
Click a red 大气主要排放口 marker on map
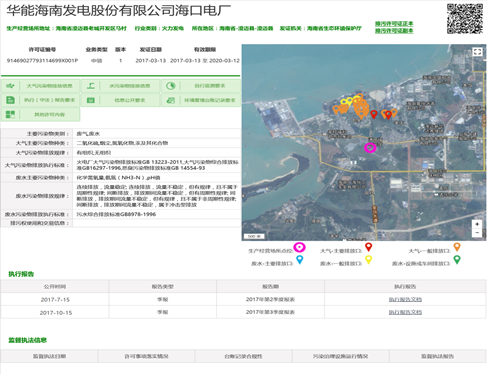tap(374, 114)
